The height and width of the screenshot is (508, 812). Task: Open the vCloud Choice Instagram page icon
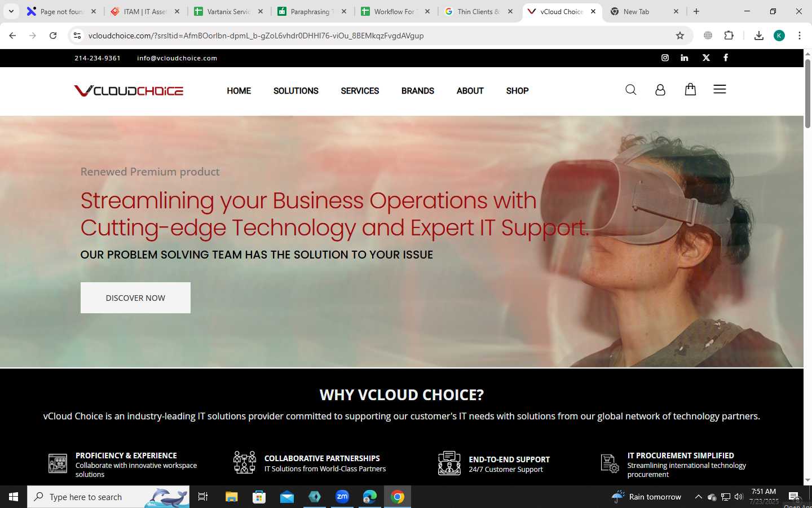click(x=665, y=58)
